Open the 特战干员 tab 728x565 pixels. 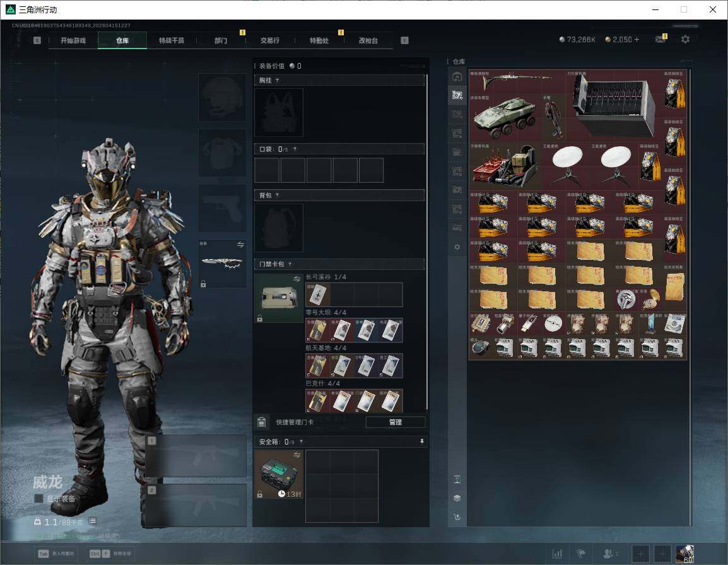click(172, 40)
